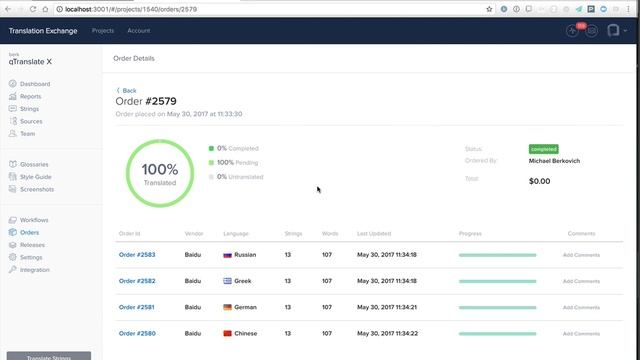Click Michael Berkovich name
The height and width of the screenshot is (360, 640).
coord(554,161)
